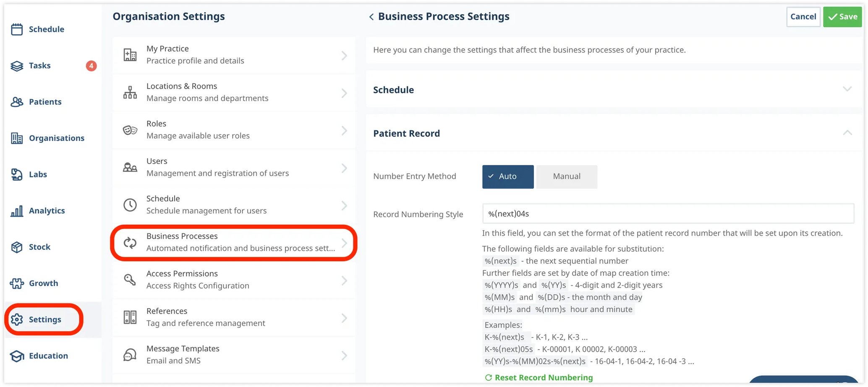This screenshot has height=387, width=868.
Task: Select the Education icon in the sidebar
Action: pyautogui.click(x=16, y=356)
